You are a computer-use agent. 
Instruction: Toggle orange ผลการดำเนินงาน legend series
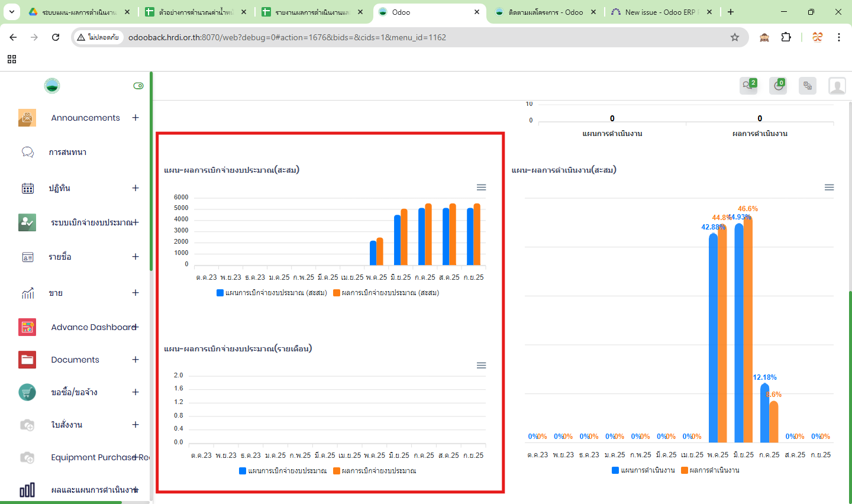click(x=685, y=470)
